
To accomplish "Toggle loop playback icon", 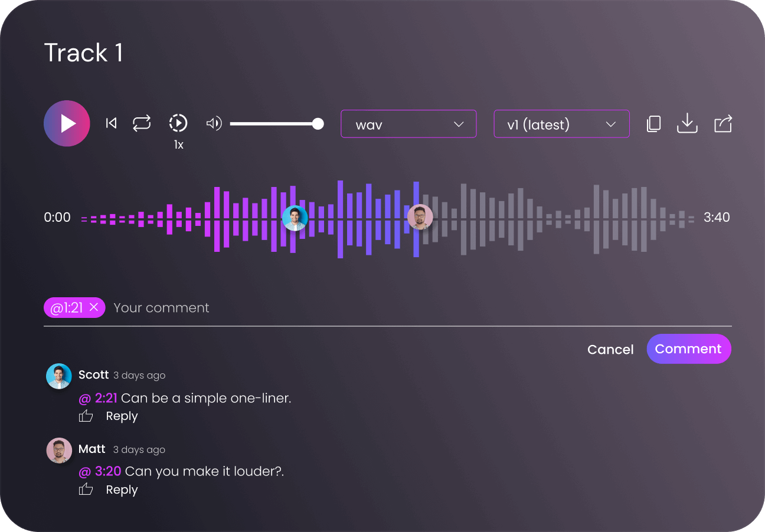I will (x=142, y=123).
